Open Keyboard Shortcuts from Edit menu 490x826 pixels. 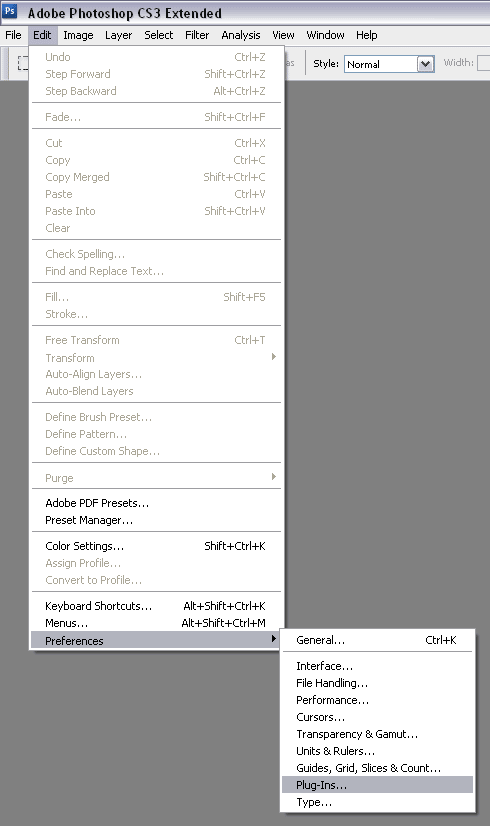pyautogui.click(x=156, y=606)
